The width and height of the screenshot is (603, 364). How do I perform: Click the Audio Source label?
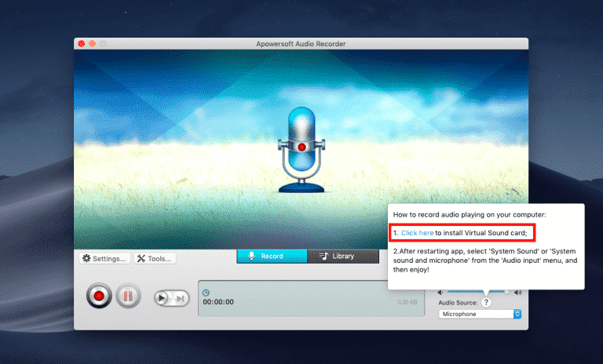tap(458, 303)
